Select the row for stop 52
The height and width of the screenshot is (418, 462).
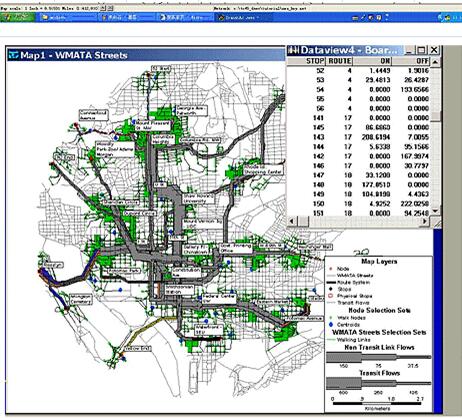359,70
